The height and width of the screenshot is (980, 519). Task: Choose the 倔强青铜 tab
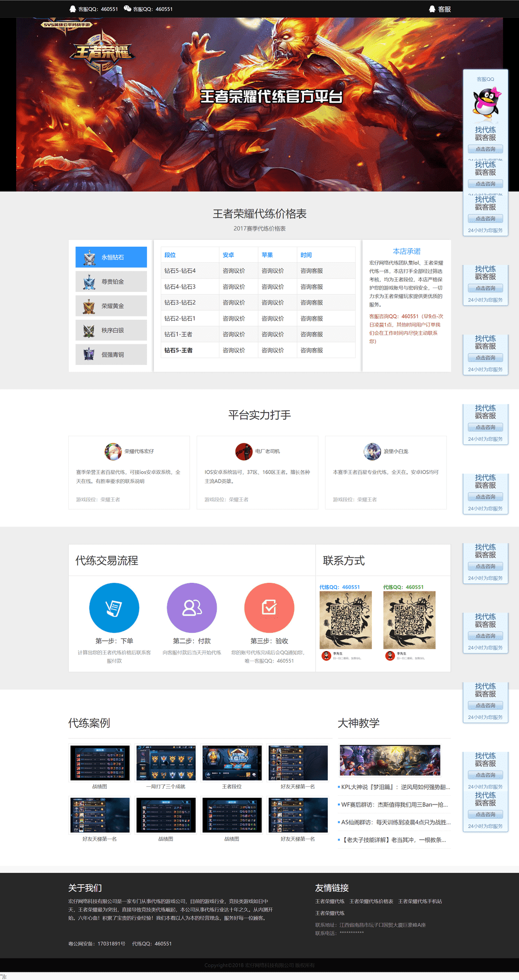pos(111,354)
